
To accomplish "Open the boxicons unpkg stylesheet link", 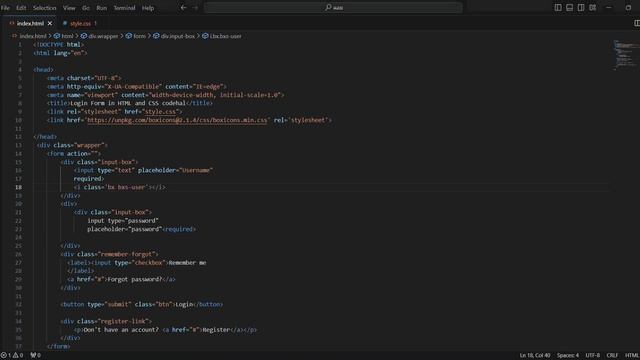I will click(x=178, y=120).
